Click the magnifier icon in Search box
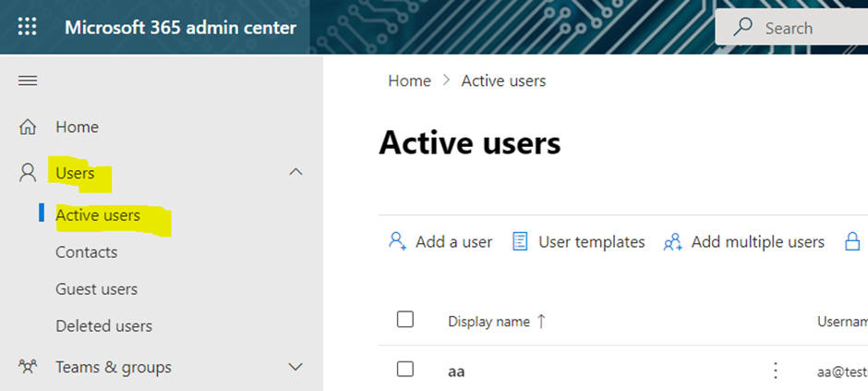Image resolution: width=868 pixels, height=391 pixels. (x=741, y=27)
